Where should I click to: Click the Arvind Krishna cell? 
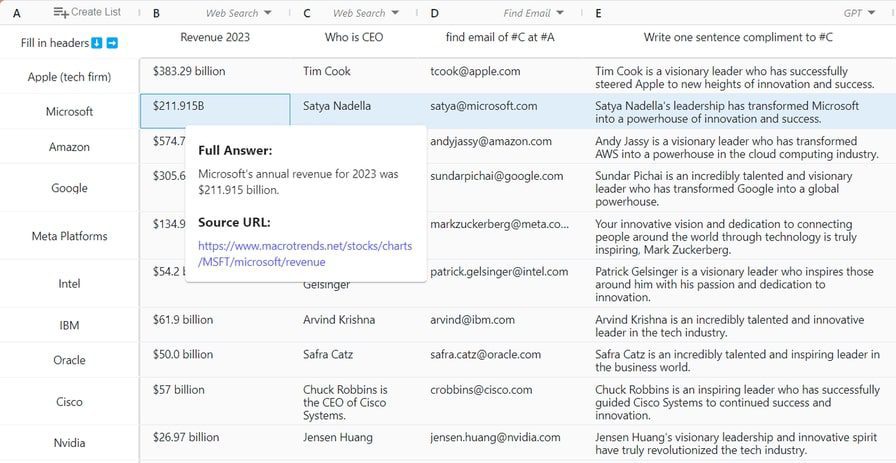(x=354, y=325)
